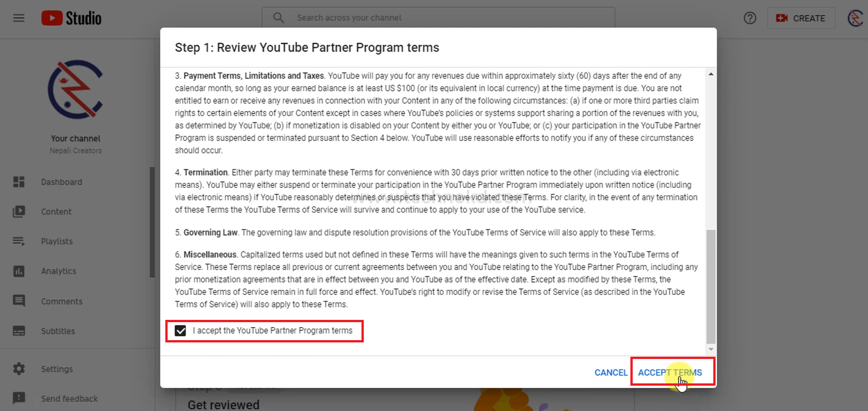Focus the Search across your channel field

[438, 17]
